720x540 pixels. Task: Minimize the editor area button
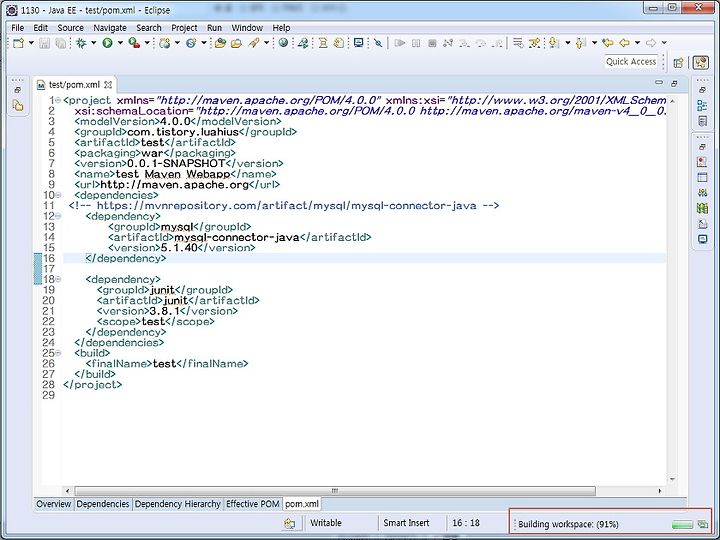(x=659, y=83)
